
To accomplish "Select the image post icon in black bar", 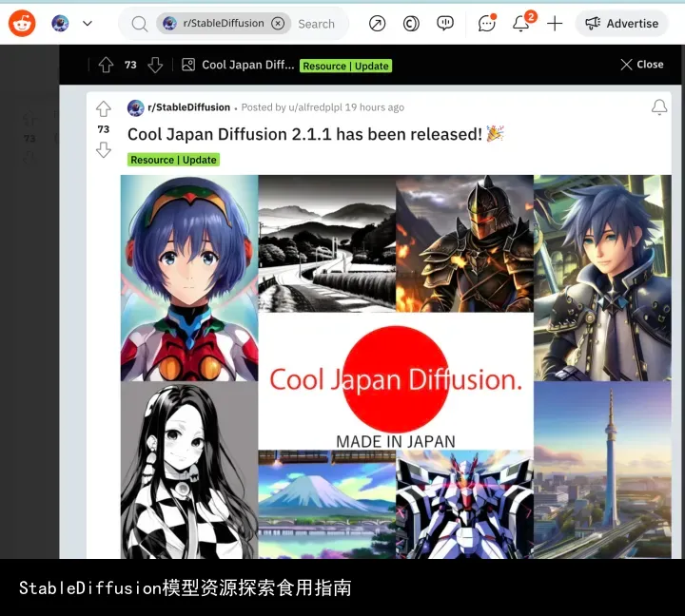I will point(188,65).
